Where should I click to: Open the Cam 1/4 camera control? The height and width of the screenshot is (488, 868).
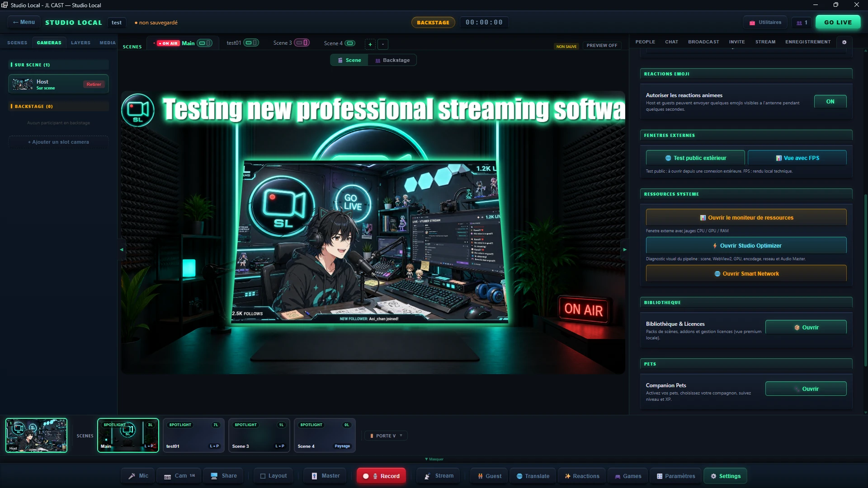pyautogui.click(x=179, y=476)
